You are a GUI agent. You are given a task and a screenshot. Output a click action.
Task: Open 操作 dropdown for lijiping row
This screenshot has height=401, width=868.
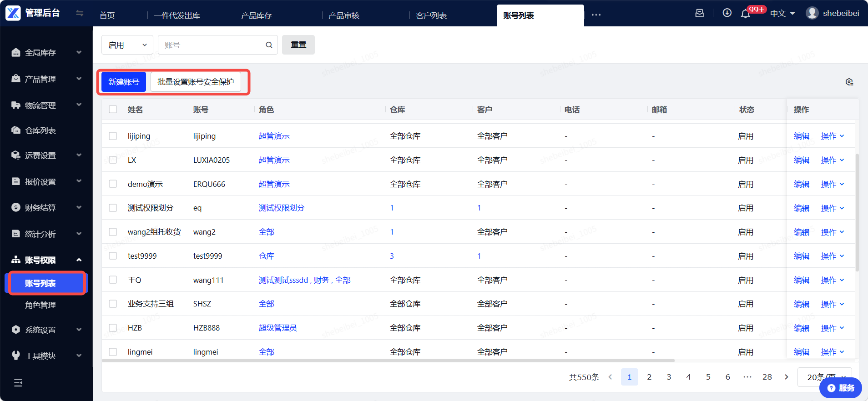[x=833, y=136]
